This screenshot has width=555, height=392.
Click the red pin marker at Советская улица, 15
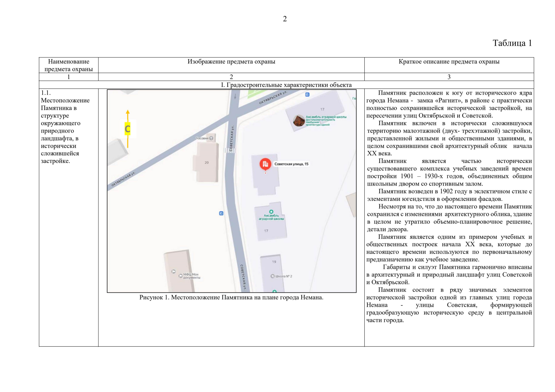[265, 164]
